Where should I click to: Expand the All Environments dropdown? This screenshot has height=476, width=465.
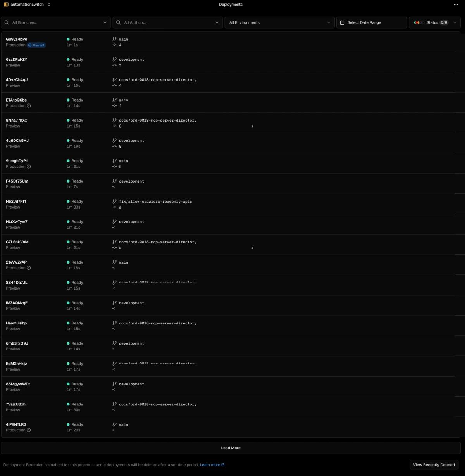click(x=279, y=22)
